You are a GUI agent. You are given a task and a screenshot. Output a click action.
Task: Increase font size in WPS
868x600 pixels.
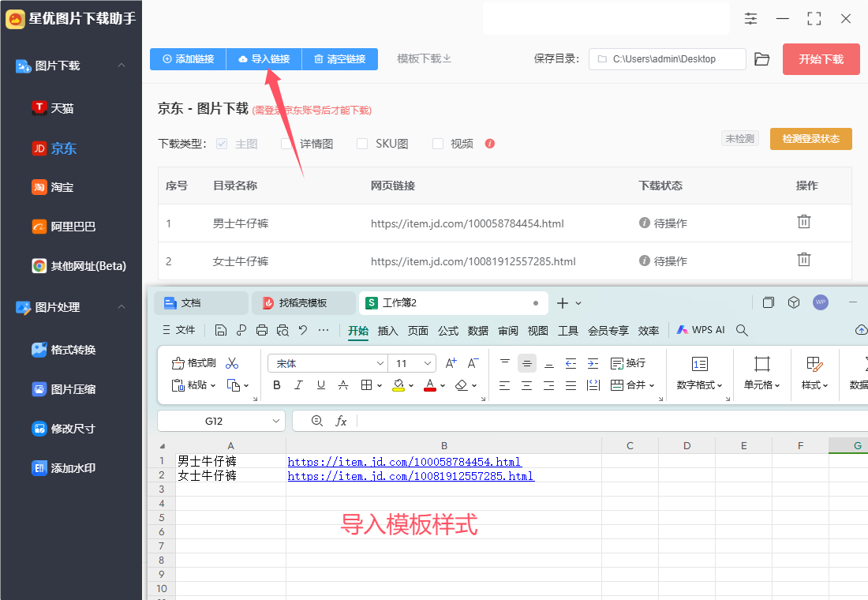click(451, 363)
